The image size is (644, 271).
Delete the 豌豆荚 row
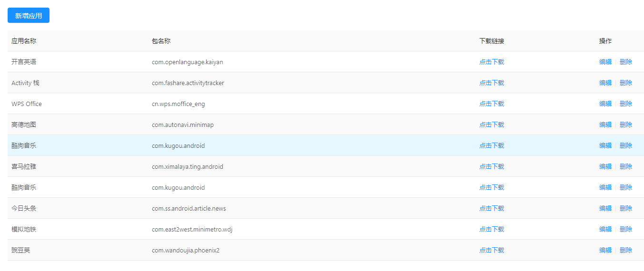(626, 250)
